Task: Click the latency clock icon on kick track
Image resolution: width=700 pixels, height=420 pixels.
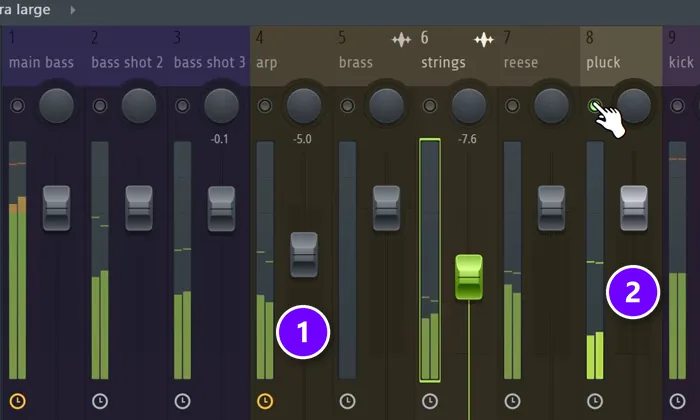Action: tap(677, 401)
